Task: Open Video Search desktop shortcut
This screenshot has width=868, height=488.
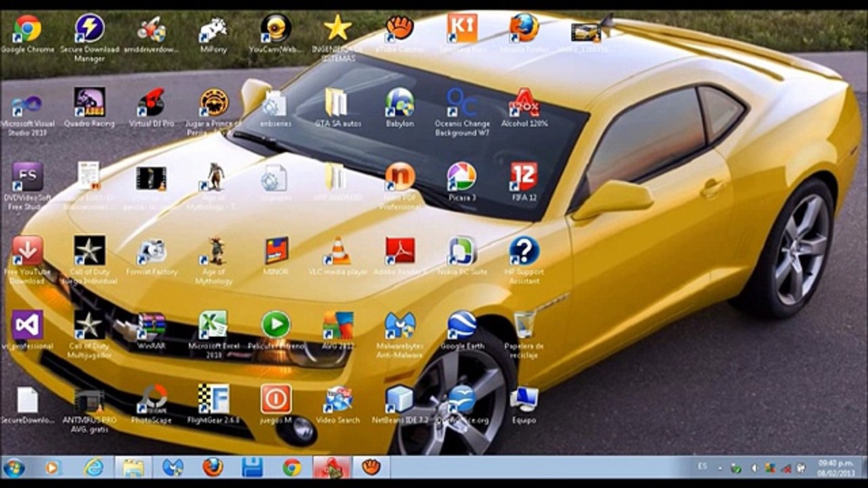Action: tap(338, 399)
